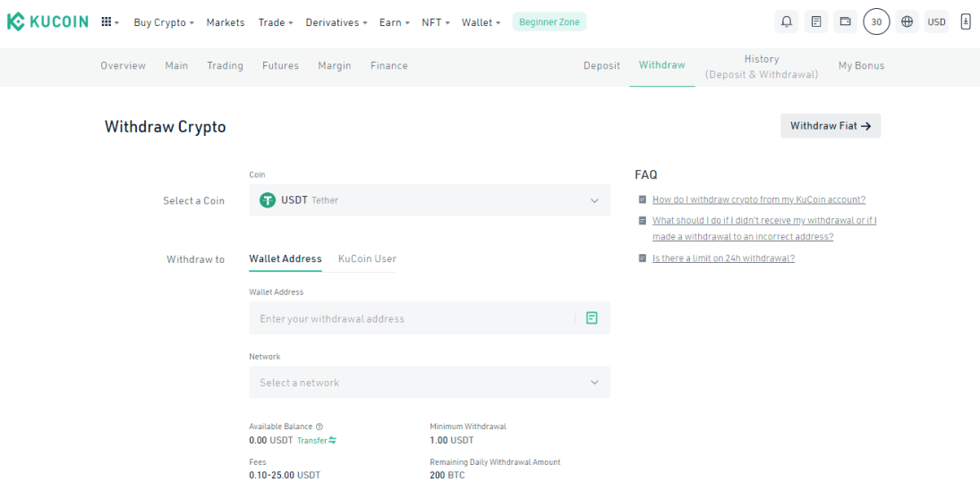Screen dimensions: 980x482
Task: Open the Beginner Zone
Action: (550, 21)
